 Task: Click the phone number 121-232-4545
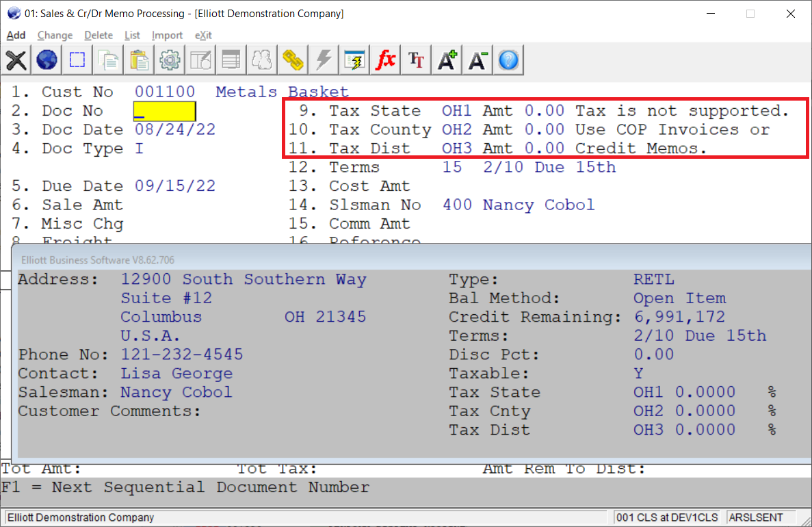pyautogui.click(x=182, y=355)
